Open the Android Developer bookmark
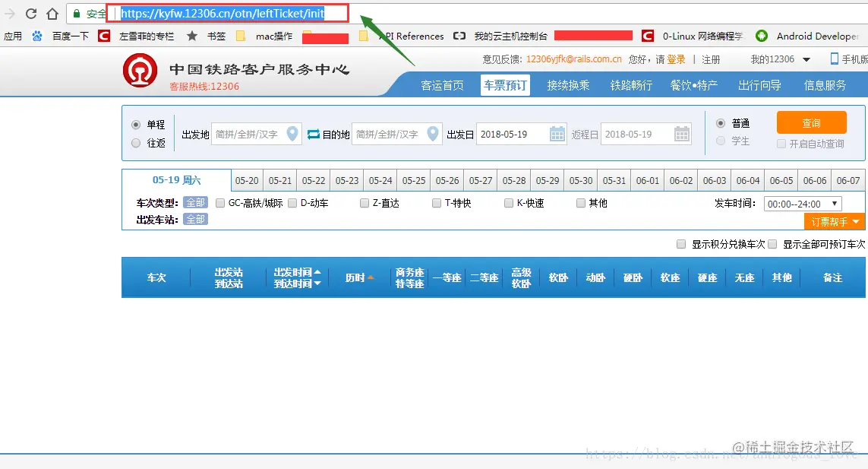This screenshot has height=469, width=868. (807, 36)
